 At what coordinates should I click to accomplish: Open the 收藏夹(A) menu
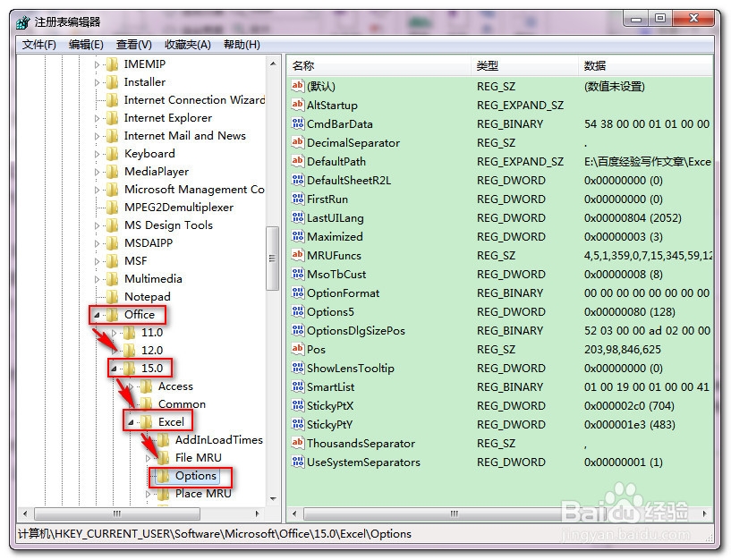187,45
